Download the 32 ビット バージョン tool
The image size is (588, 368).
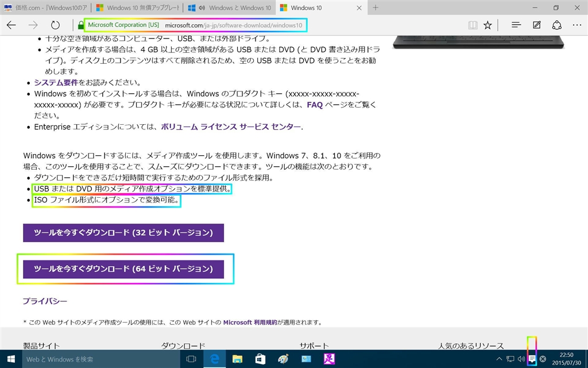coord(123,233)
